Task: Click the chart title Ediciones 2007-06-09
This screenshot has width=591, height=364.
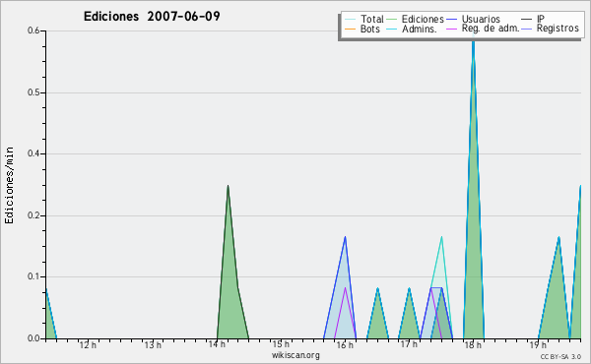Action: coord(152,17)
